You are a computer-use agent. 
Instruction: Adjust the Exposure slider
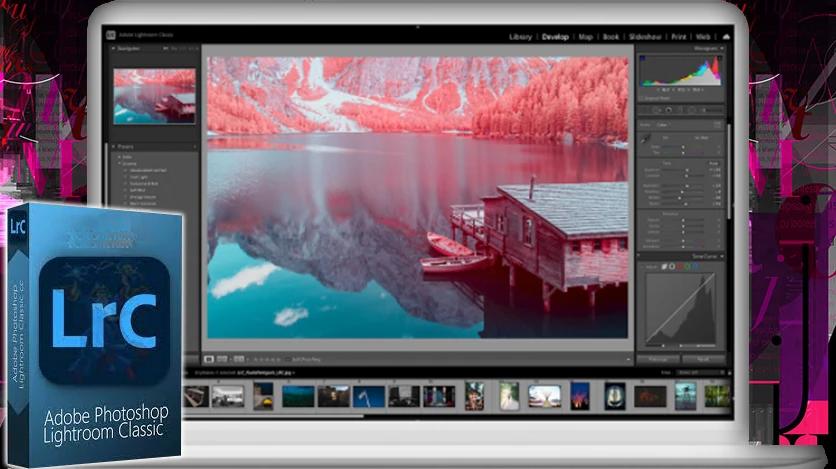(686, 169)
